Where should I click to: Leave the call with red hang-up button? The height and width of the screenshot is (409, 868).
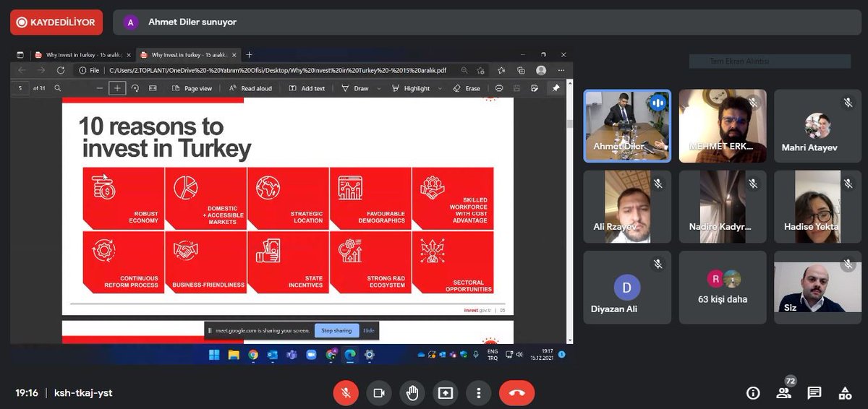[516, 392]
